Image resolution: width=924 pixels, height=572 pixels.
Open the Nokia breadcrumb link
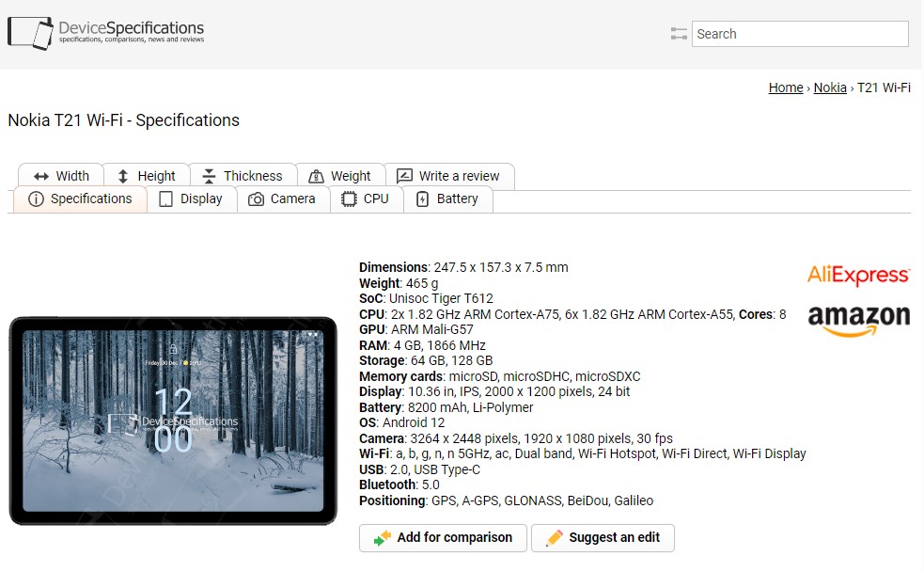point(829,87)
